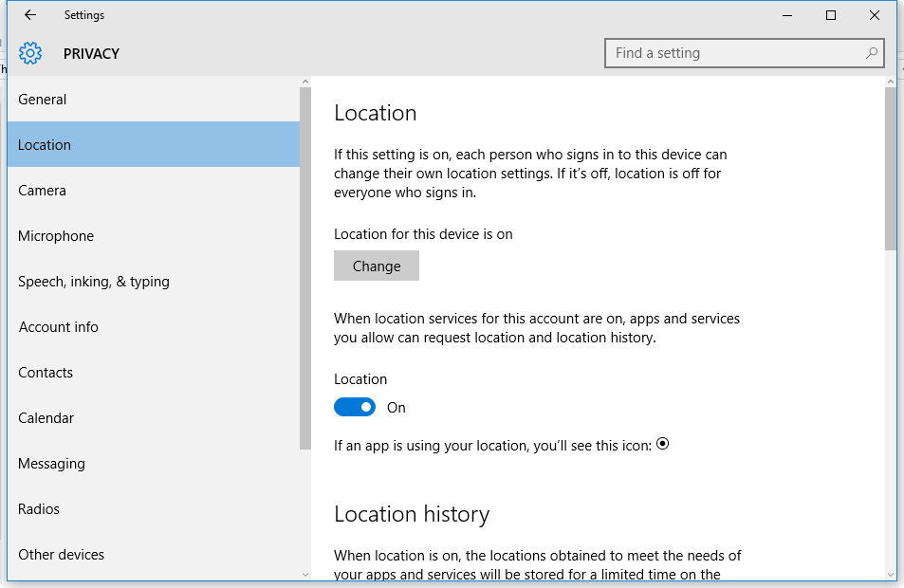Click the content pane scroll-up arrow
This screenshot has height=588, width=904.
coord(890,83)
